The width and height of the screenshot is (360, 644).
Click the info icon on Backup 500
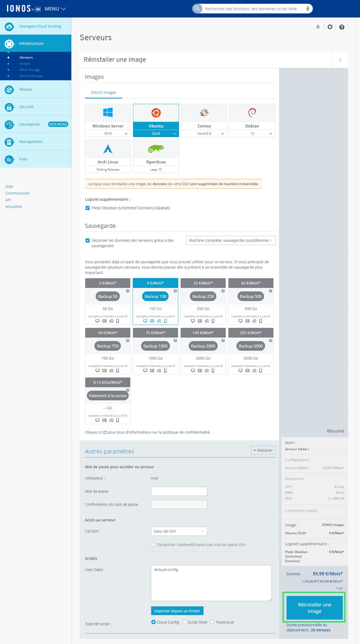271,291
